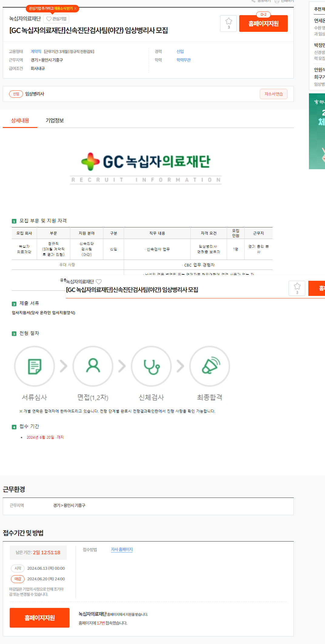Image resolution: width=325 pixels, height=644 pixels.
Task: Click the 신입 link next to 경력
Action: coord(180,52)
